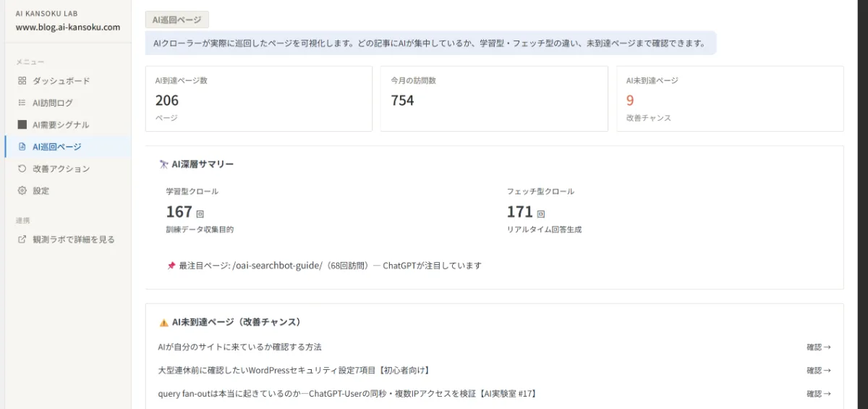
Task: Click 確認→ for query fan-out article
Action: tap(819, 394)
